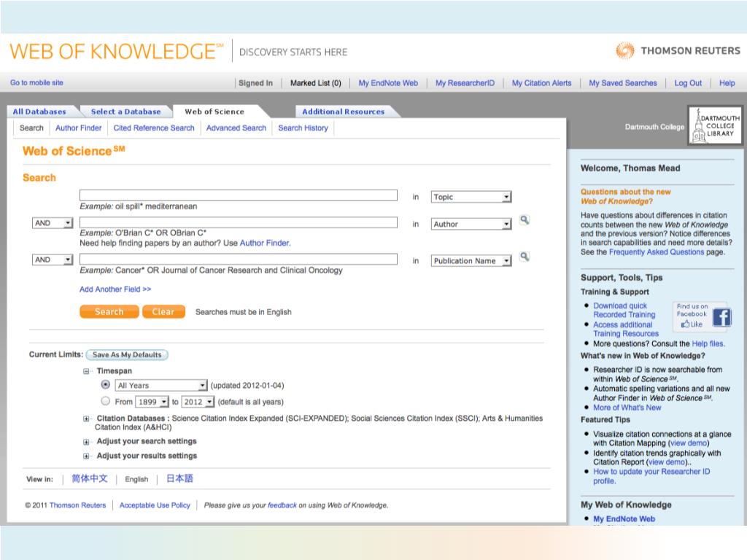Click the Thomson Reuters footer link
This screenshot has width=747, height=560.
[x=77, y=505]
